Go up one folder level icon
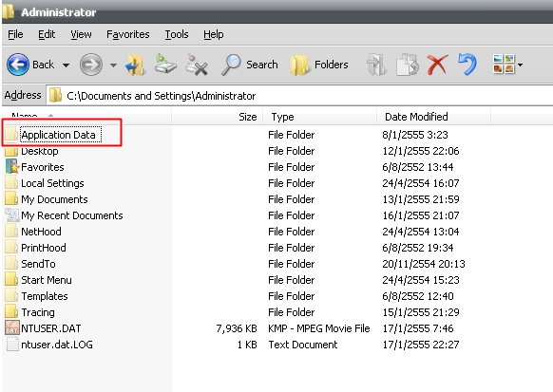 [136, 65]
